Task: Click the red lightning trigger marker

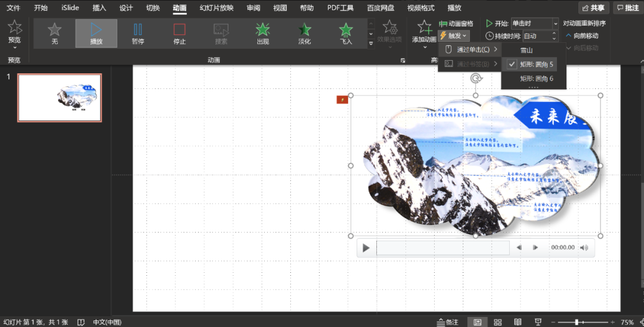Action: [x=342, y=99]
